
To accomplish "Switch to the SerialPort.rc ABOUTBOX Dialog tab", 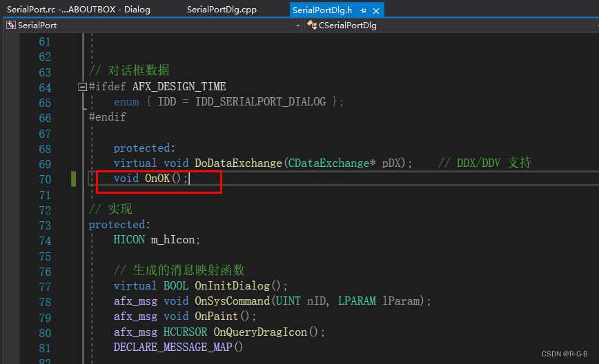I will (79, 10).
